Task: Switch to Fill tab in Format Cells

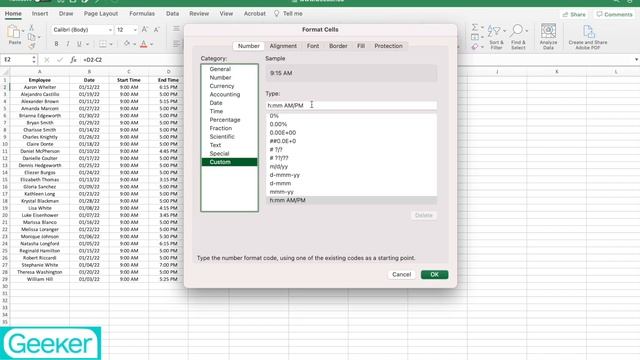Action: (361, 46)
